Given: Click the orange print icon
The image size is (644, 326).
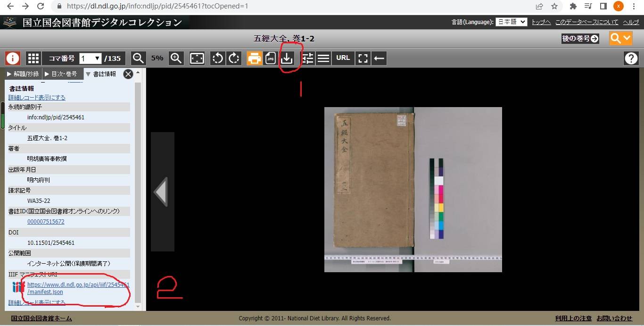Looking at the screenshot, I should click(255, 58).
